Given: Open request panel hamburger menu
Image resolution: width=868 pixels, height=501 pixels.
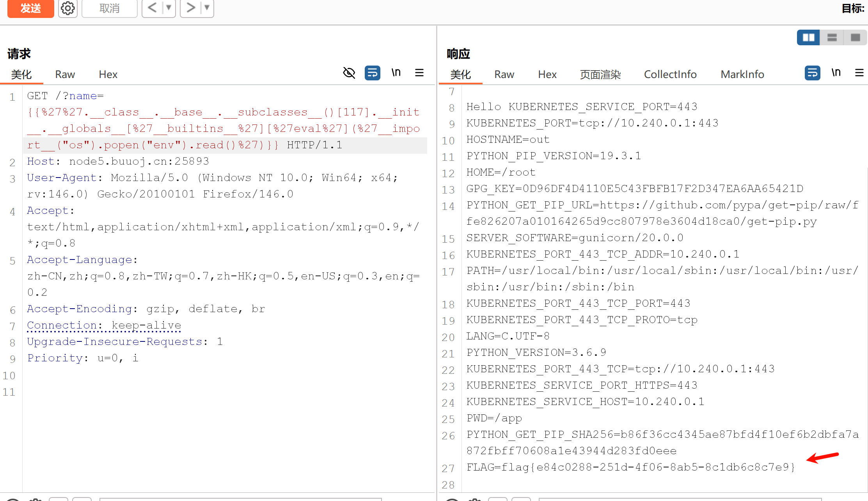Looking at the screenshot, I should (x=419, y=73).
